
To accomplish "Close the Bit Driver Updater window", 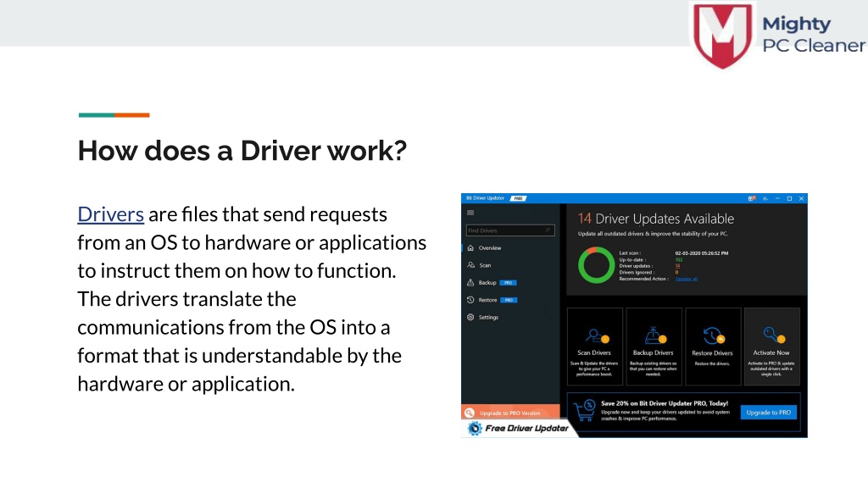I will 801,198.
